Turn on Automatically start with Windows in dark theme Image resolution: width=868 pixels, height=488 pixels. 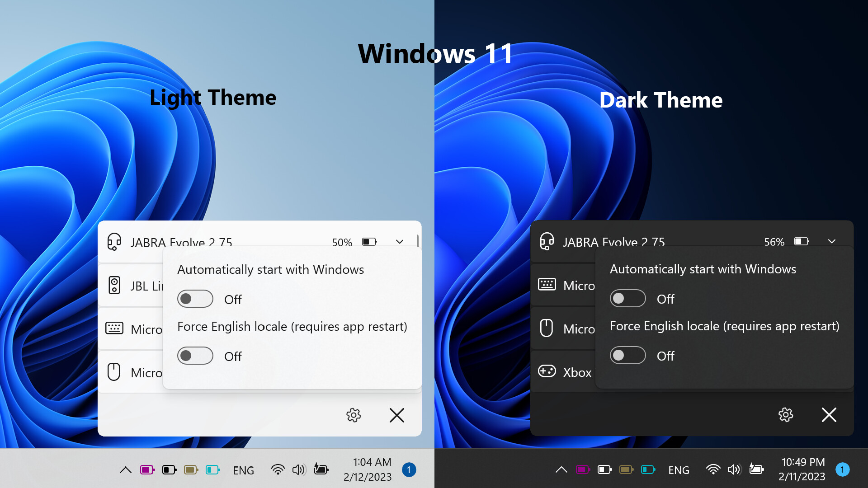point(627,298)
